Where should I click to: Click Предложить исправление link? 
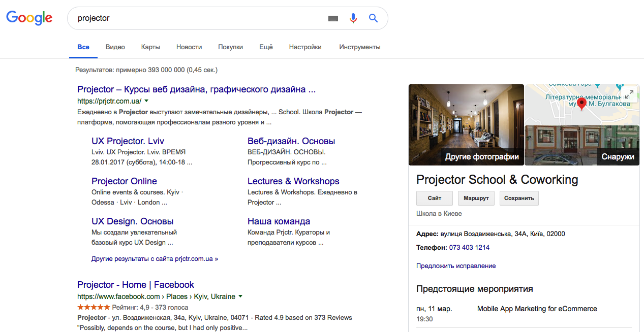coord(456,266)
